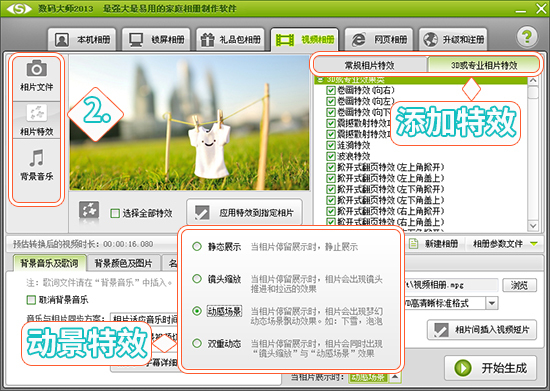550x391 pixels.
Task: Collapse the 3D或专业效果类 tree group
Action: coord(320,80)
